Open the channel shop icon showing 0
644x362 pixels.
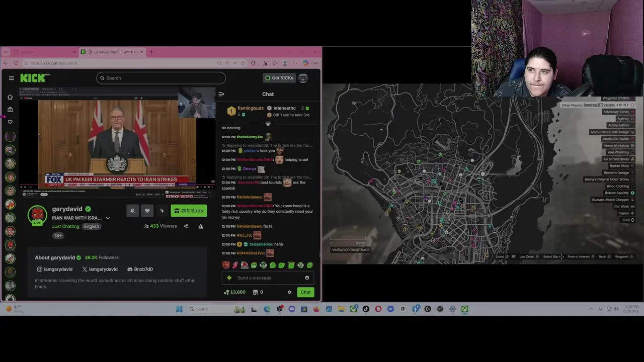(258, 292)
